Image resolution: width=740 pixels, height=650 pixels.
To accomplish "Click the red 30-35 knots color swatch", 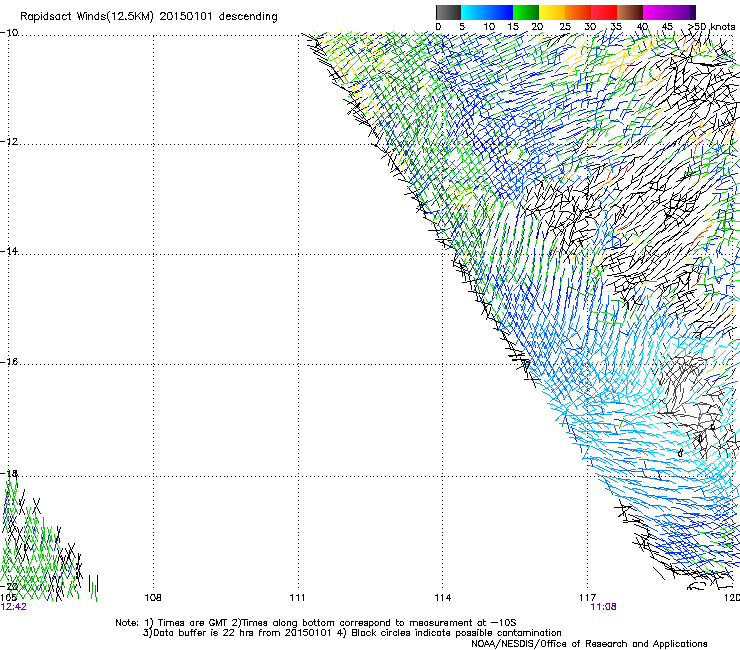I will pos(604,12).
